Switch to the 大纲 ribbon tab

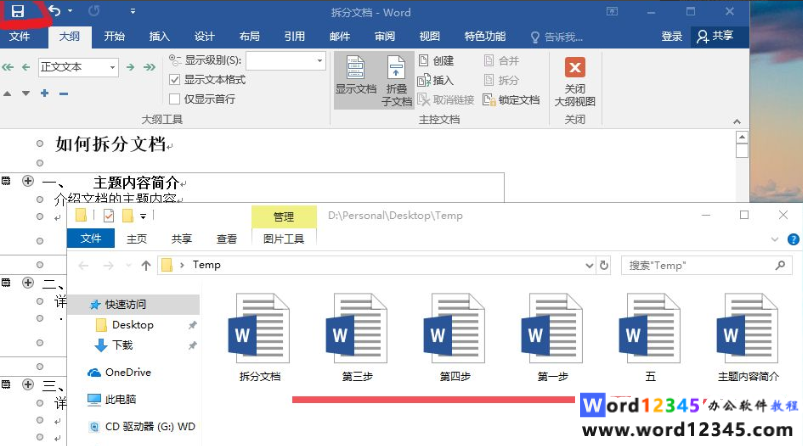pyautogui.click(x=69, y=36)
